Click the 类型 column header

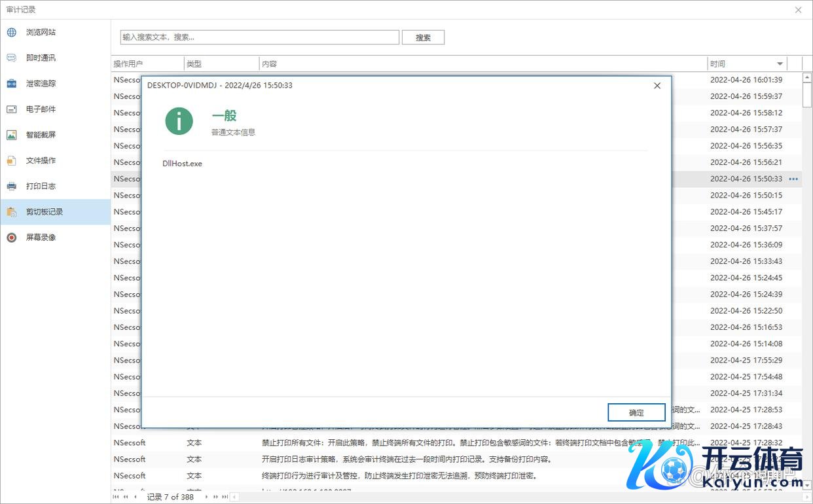tap(221, 64)
